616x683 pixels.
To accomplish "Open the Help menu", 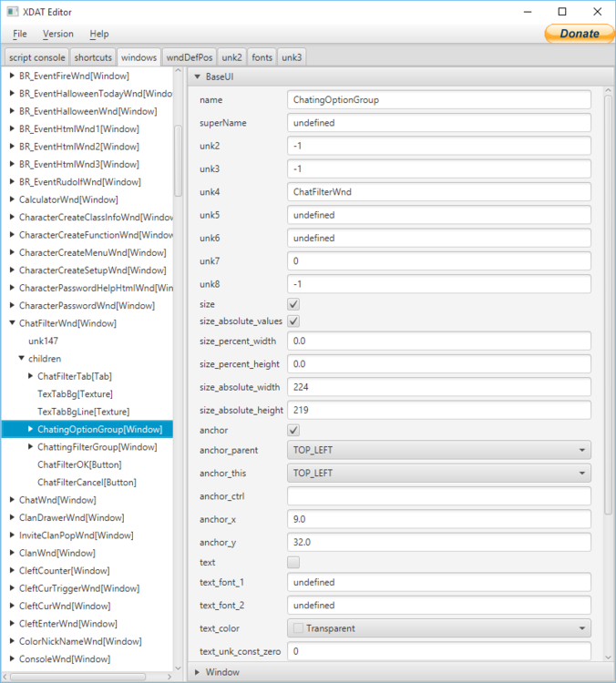I will pyautogui.click(x=98, y=34).
